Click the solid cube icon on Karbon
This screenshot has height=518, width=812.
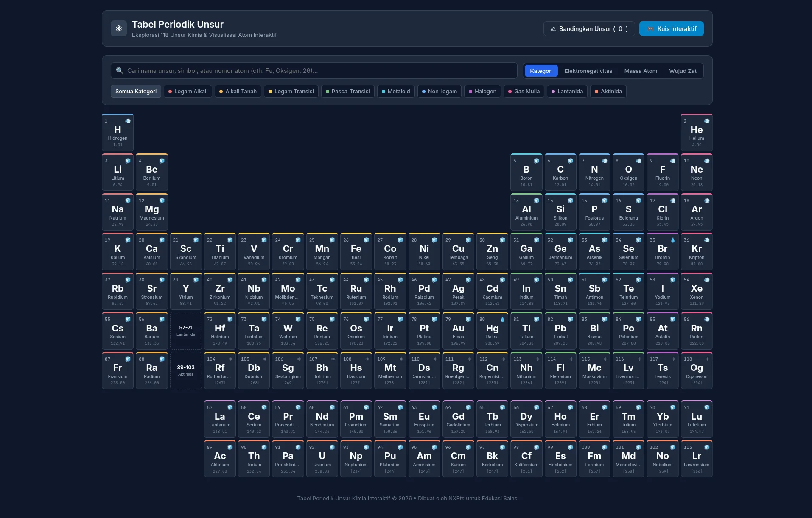(x=571, y=161)
